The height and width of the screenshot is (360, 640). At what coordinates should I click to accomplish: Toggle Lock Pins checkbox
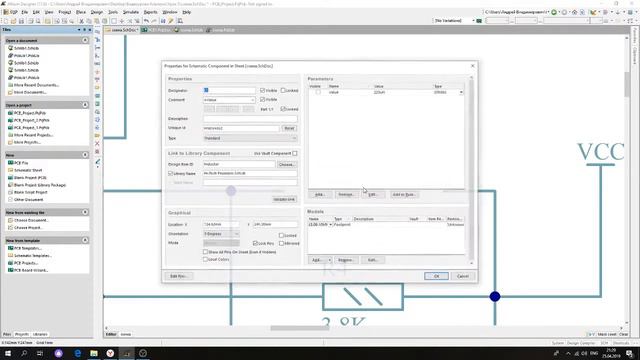click(255, 243)
